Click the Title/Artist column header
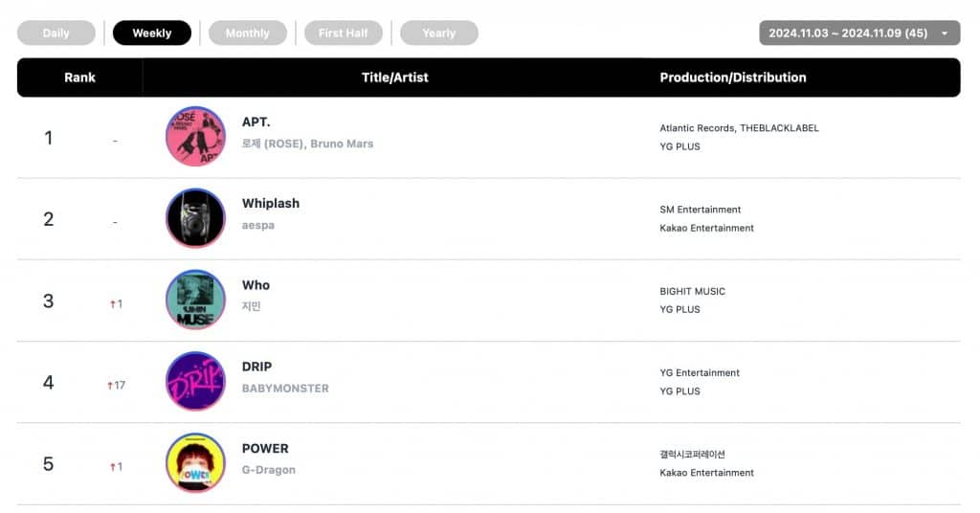The image size is (980, 513). pos(394,78)
